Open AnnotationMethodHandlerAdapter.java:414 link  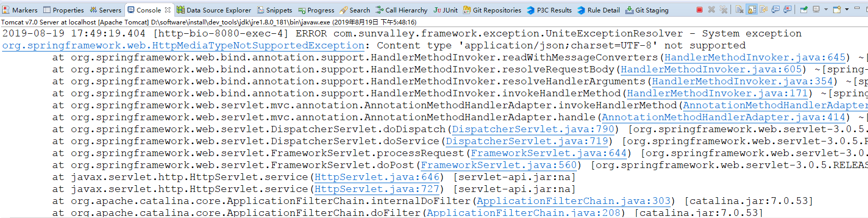click(x=724, y=117)
